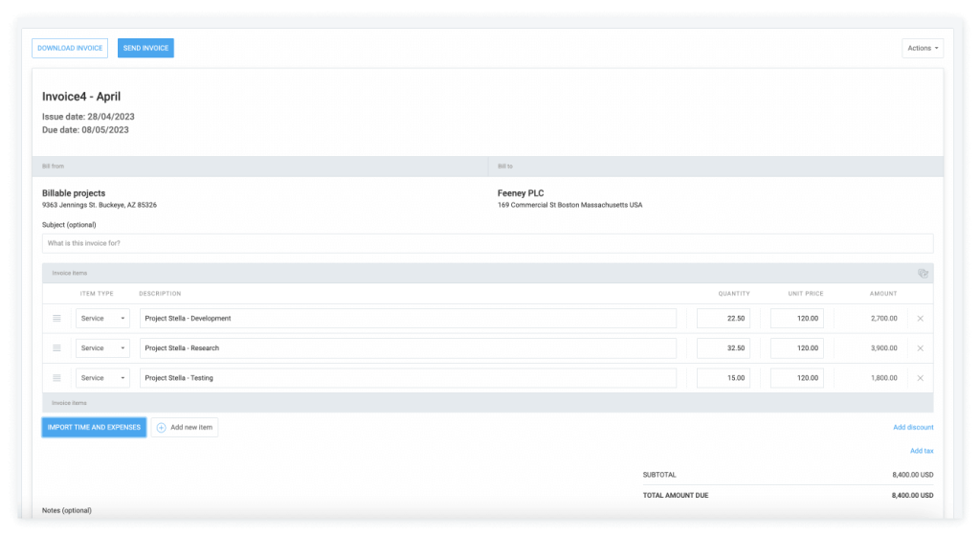Select amount 1,800.00 in Testing row

pyautogui.click(x=883, y=378)
